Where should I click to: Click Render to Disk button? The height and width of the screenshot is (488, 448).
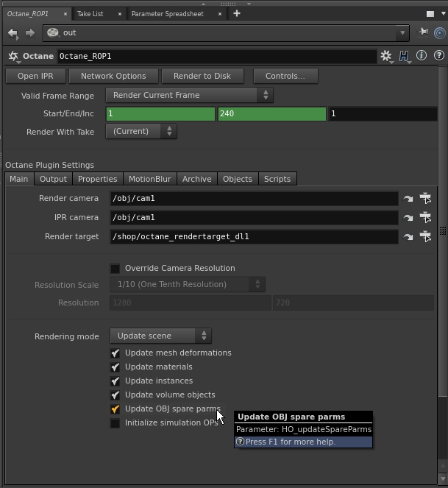click(x=202, y=77)
